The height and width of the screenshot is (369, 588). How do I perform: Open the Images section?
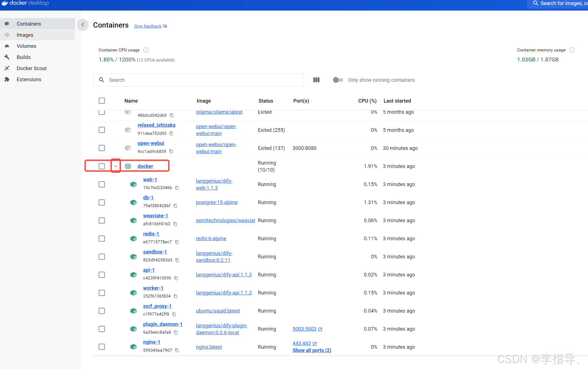pos(25,35)
